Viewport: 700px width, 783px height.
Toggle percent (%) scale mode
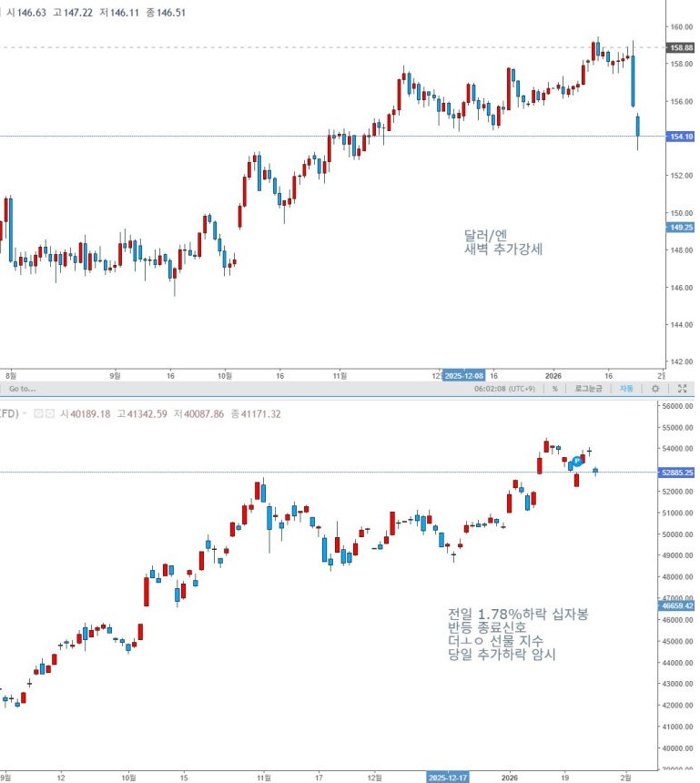[x=554, y=389]
